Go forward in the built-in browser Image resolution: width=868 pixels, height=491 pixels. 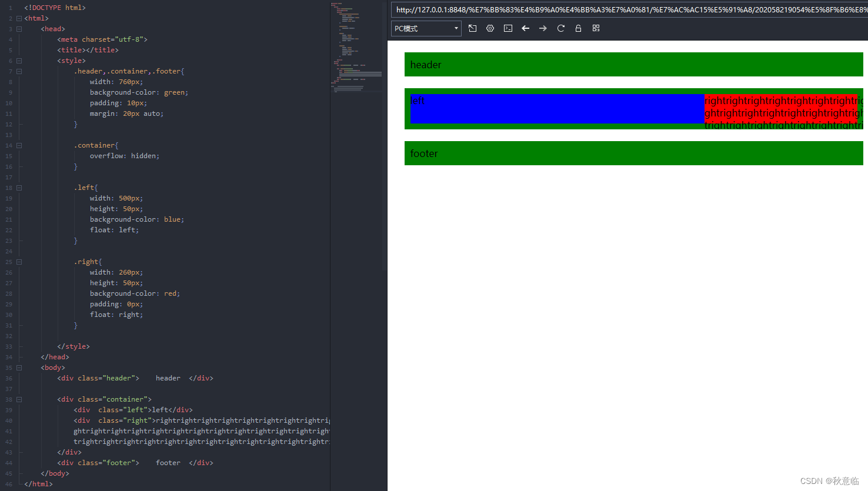[543, 28]
